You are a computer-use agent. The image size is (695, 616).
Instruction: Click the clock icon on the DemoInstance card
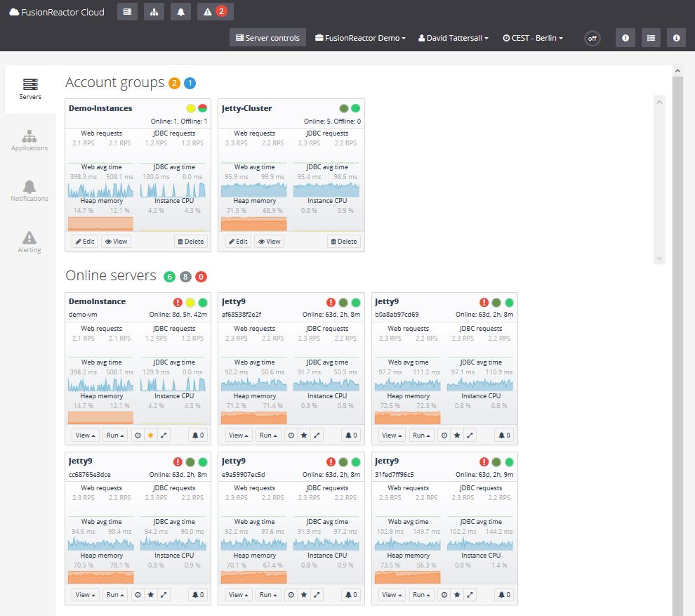coord(138,435)
